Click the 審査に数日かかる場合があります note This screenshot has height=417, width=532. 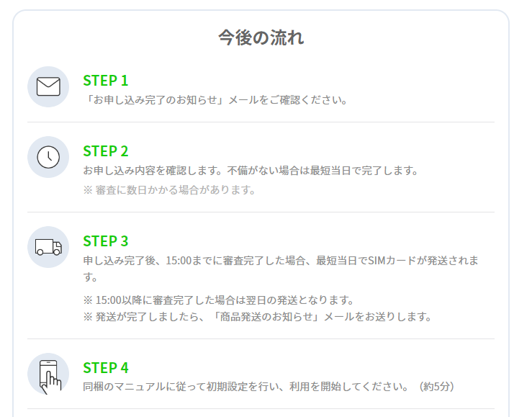click(x=169, y=189)
